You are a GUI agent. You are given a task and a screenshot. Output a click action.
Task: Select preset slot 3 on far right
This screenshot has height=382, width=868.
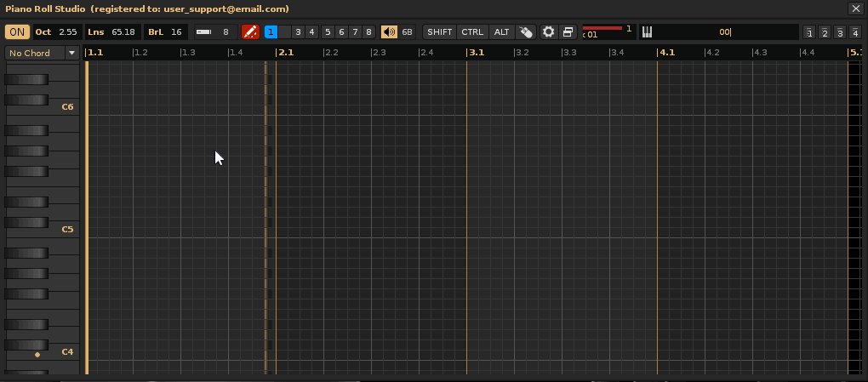pyautogui.click(x=840, y=33)
